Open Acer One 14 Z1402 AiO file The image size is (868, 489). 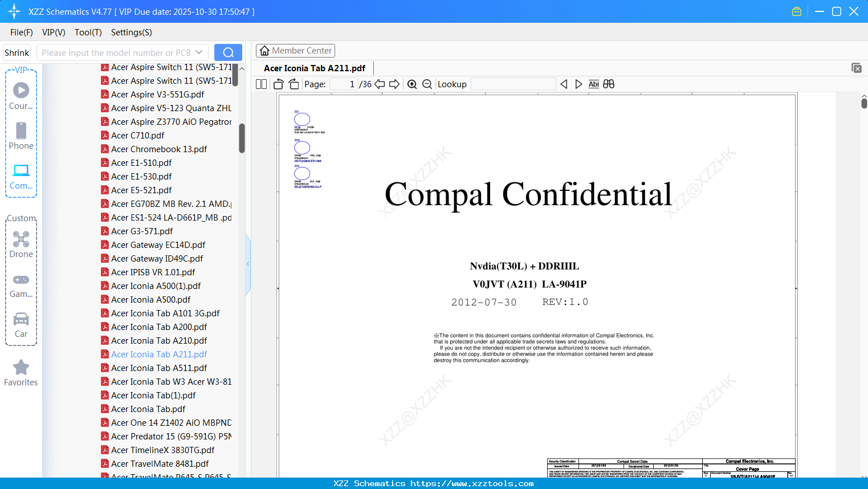pos(166,423)
